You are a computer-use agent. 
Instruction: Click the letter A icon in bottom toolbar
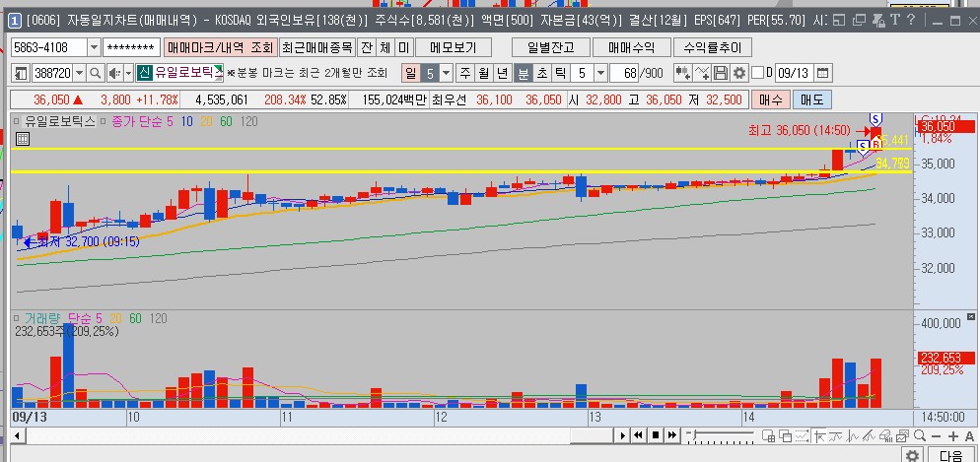coord(969,436)
